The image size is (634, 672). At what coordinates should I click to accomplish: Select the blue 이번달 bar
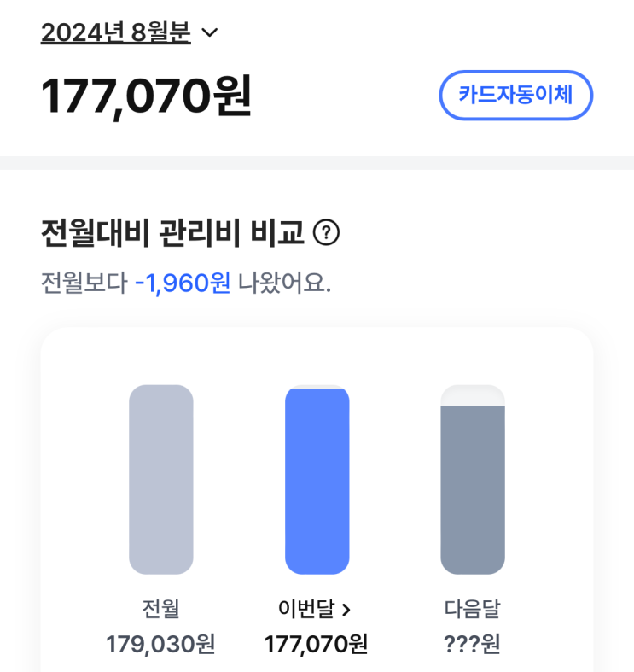pos(317,481)
